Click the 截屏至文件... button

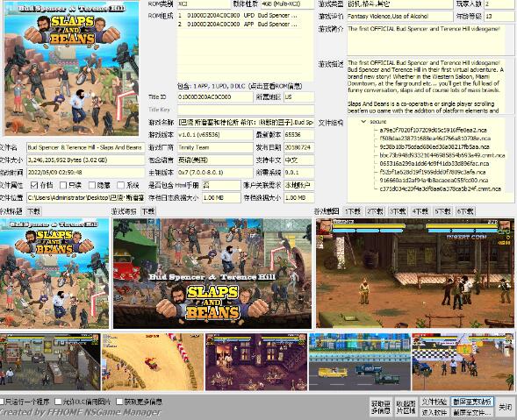[472, 412]
